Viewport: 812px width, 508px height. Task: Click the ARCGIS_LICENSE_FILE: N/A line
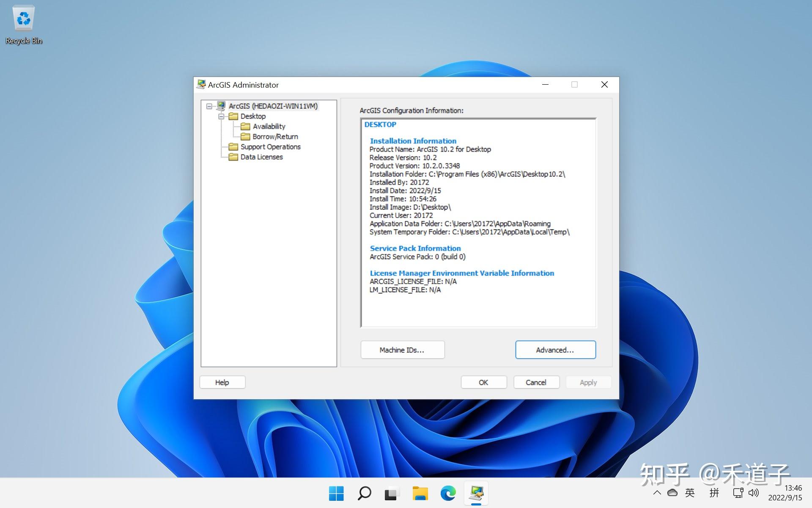click(413, 282)
